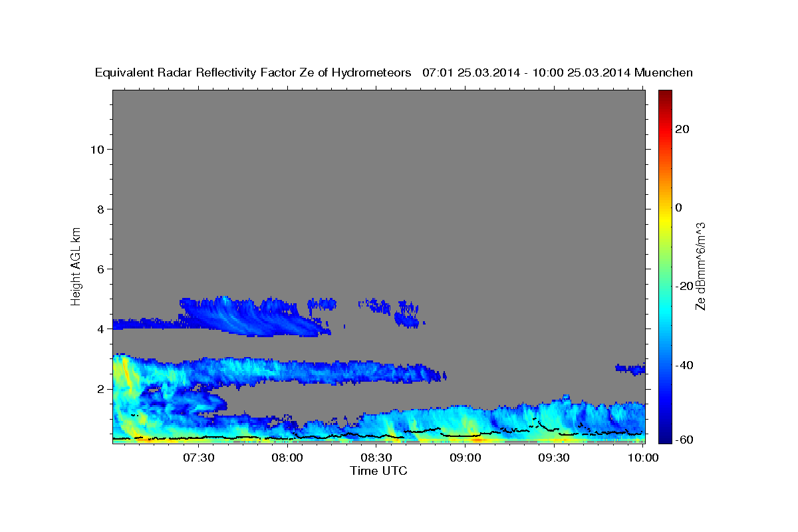Click the colorbar value -20
This screenshot has height=532, width=798.
[x=684, y=286]
